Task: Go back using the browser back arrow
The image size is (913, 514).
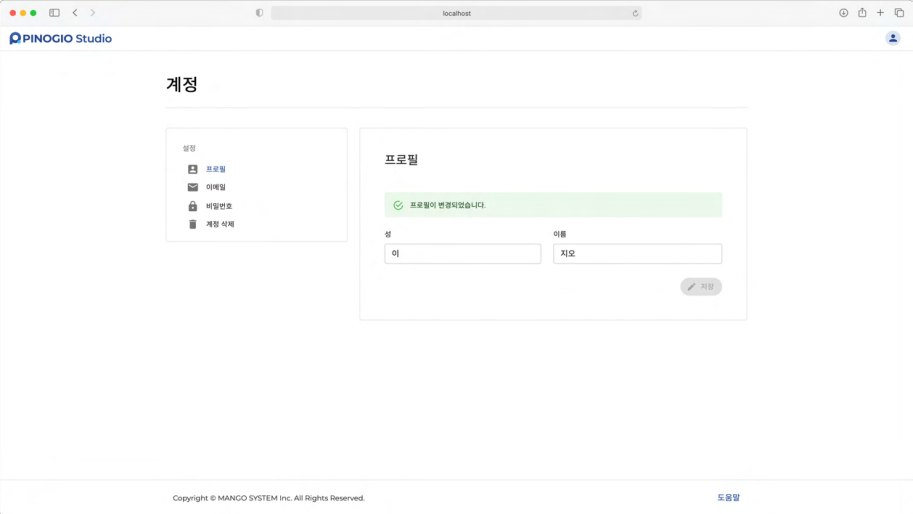Action: coord(75,13)
